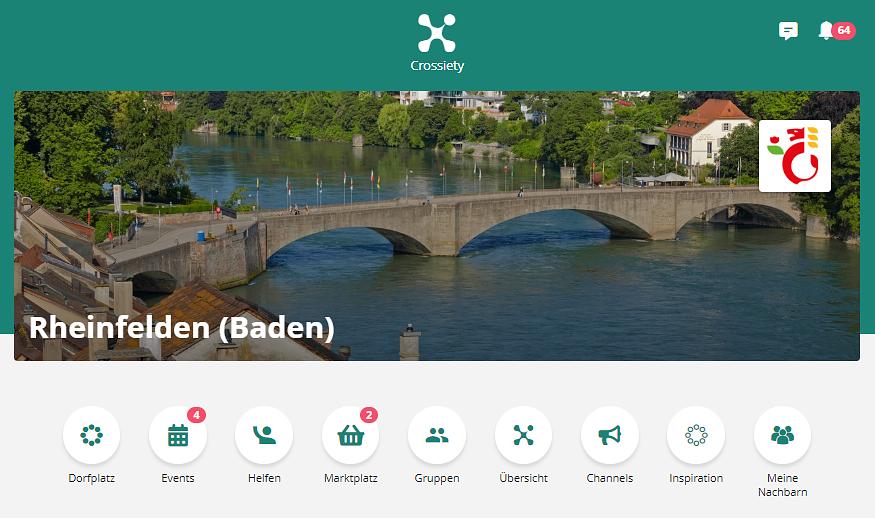Open the Dorfplatz circle icon
This screenshot has width=875, height=518.
point(92,435)
